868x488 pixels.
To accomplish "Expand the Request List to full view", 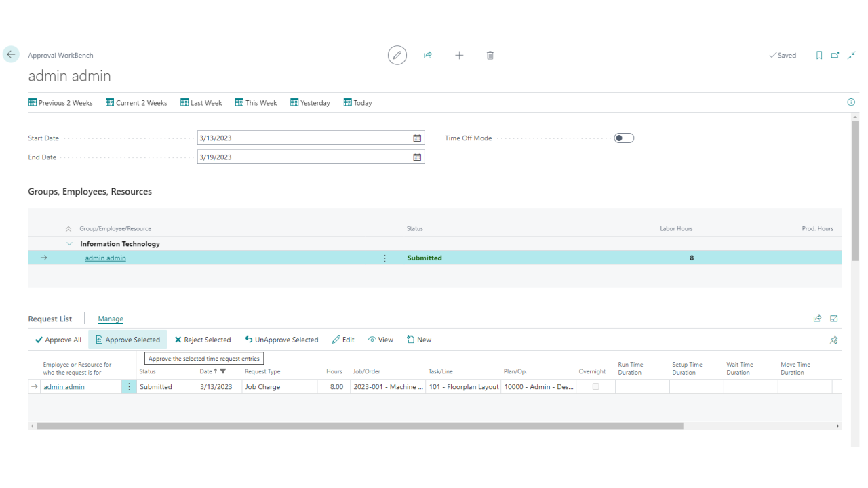I will (x=834, y=319).
